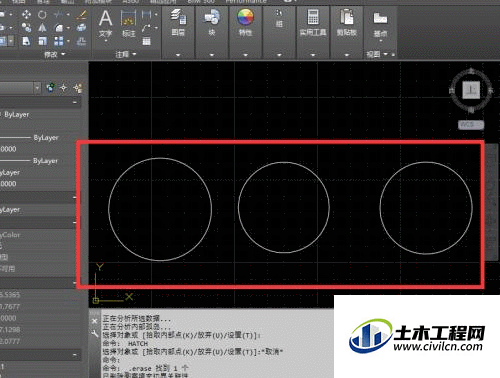Toggle the quick select icon in Properties
Screen dimensions: 500x378
(51, 88)
